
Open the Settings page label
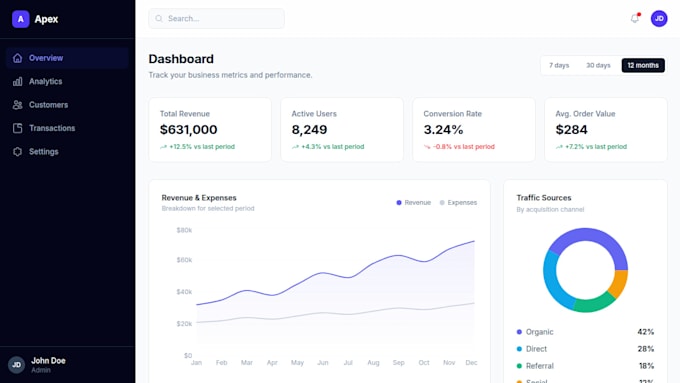43,151
